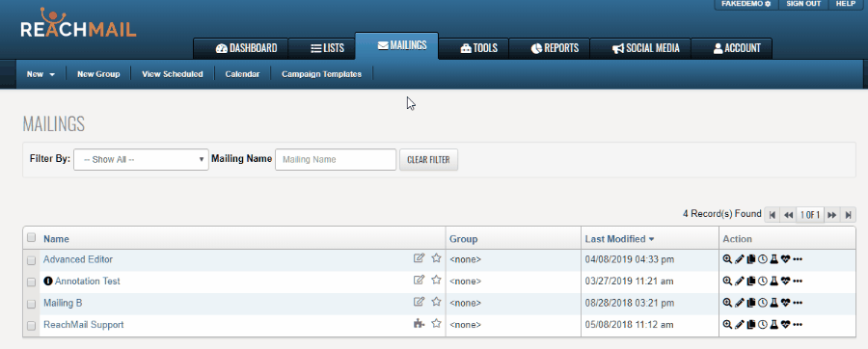Check the ReachMail Support row checkbox
This screenshot has height=349, width=868.
(32, 326)
